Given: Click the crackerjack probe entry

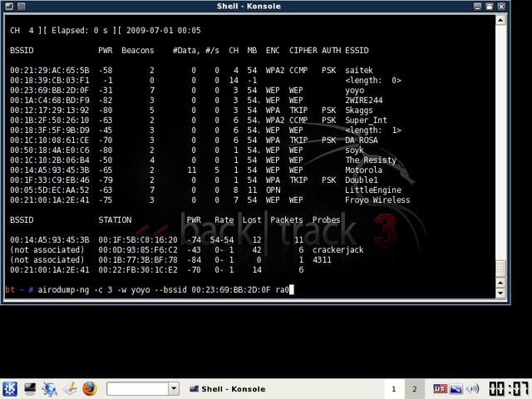Looking at the screenshot, I should pyautogui.click(x=338, y=250).
